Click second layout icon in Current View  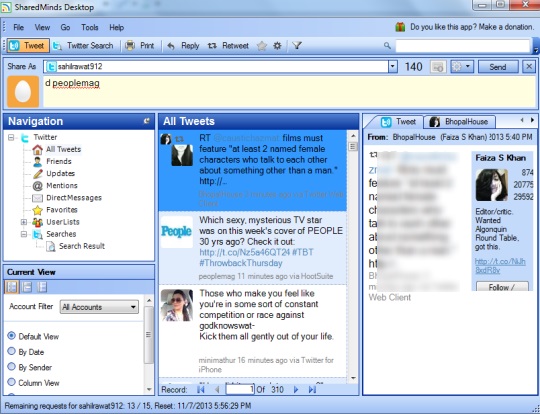point(27,287)
